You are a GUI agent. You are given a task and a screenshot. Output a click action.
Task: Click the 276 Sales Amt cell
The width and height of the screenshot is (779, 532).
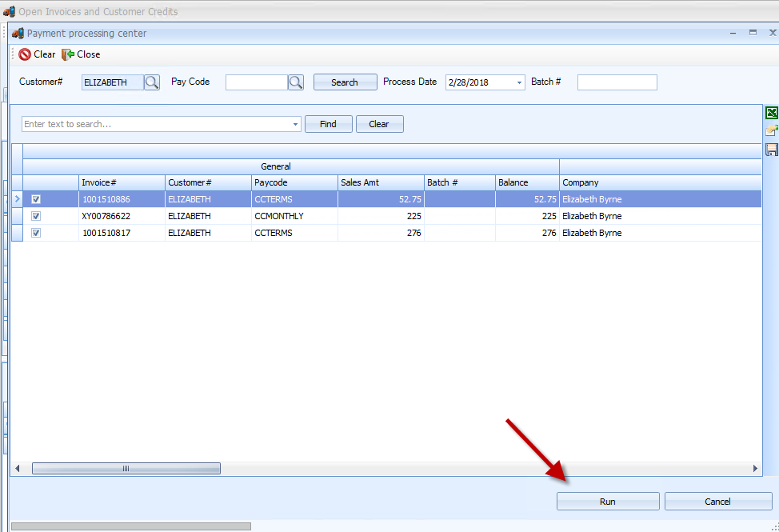click(381, 233)
